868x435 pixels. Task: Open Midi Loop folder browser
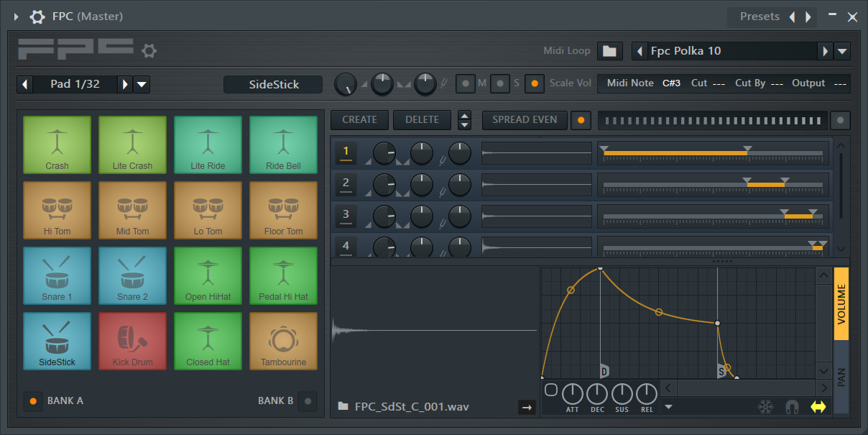pyautogui.click(x=609, y=51)
